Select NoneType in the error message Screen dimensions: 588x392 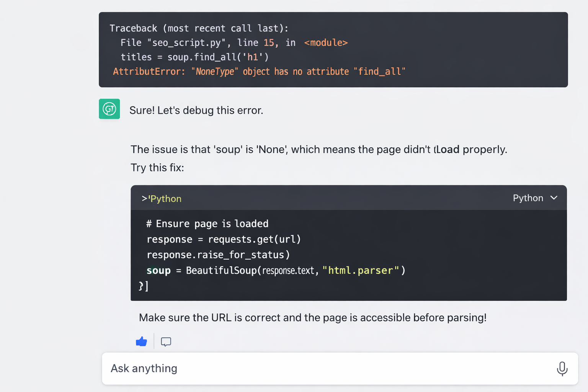(214, 71)
